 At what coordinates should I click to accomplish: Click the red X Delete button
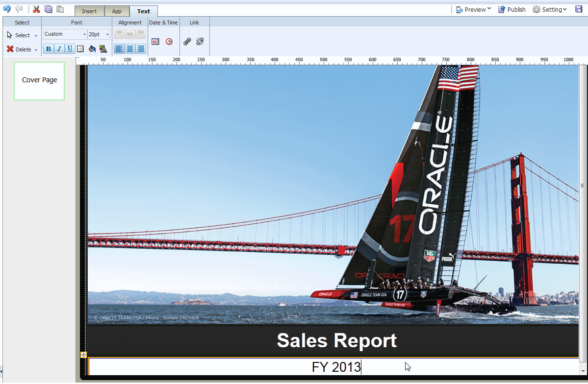tap(19, 49)
